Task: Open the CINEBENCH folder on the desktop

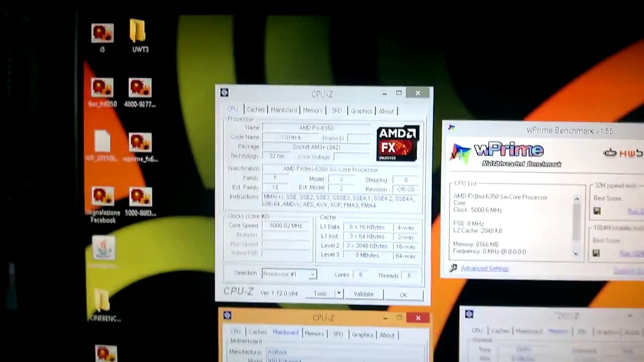Action: [103, 306]
